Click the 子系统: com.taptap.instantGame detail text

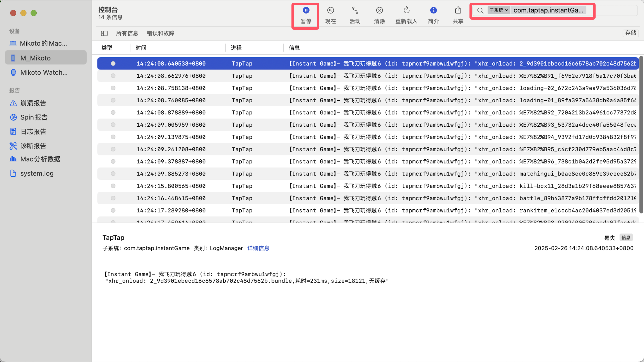(146, 248)
